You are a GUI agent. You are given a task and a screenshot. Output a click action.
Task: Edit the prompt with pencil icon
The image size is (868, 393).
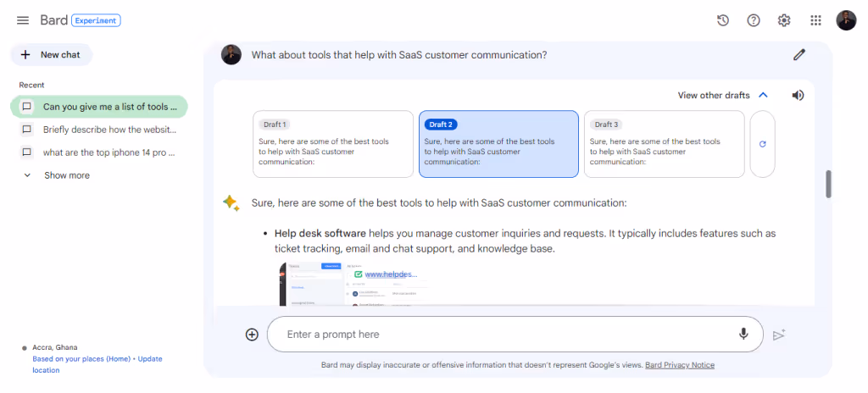798,55
